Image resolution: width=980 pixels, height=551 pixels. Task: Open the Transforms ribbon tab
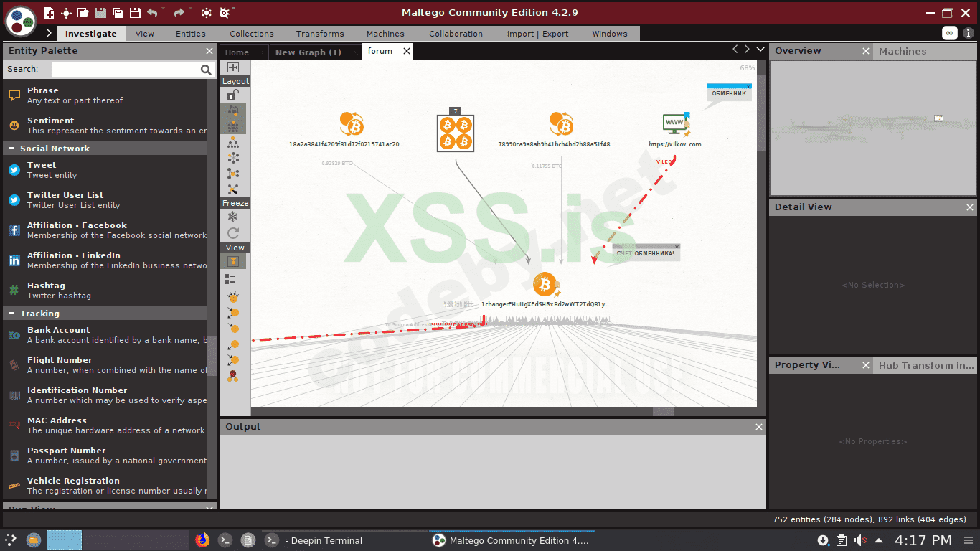[320, 34]
